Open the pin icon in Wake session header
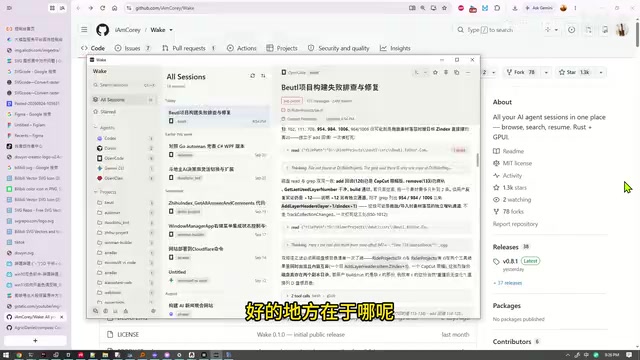 pyautogui.click(x=446, y=72)
